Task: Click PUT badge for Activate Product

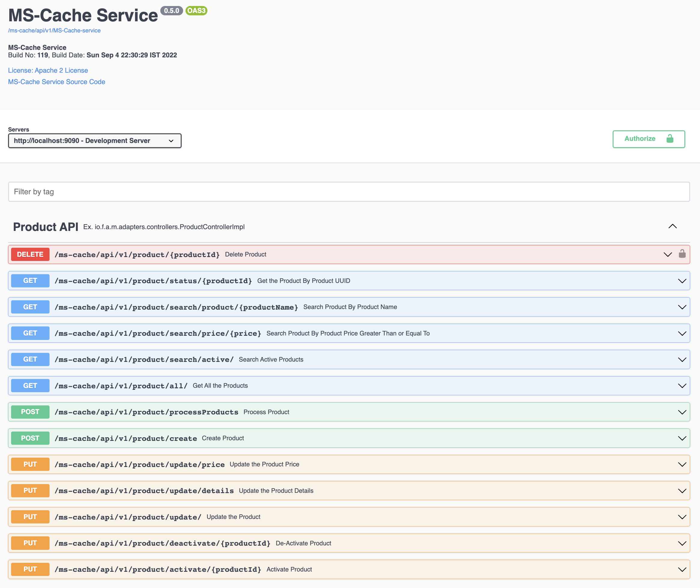Action: coord(30,569)
